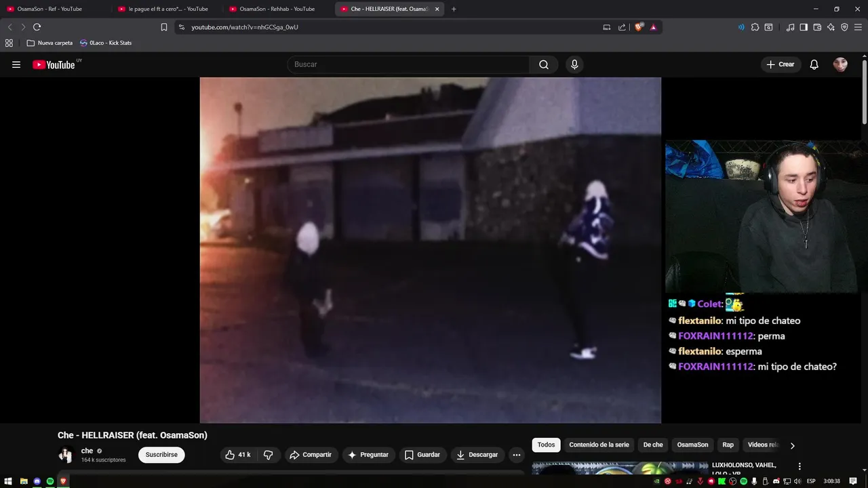Focus the Buscar search field
This screenshot has height=488, width=868.
pos(408,64)
